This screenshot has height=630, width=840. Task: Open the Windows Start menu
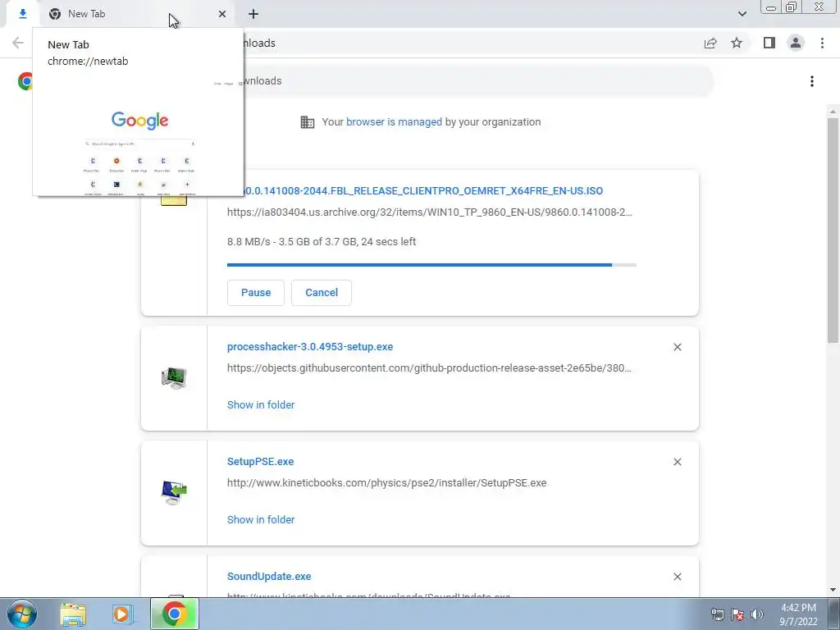pyautogui.click(x=22, y=614)
